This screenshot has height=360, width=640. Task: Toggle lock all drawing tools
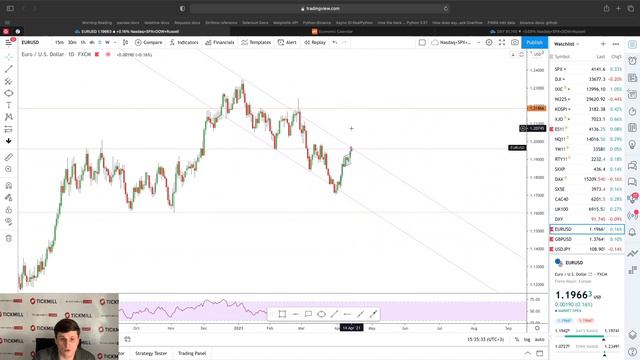(9, 210)
